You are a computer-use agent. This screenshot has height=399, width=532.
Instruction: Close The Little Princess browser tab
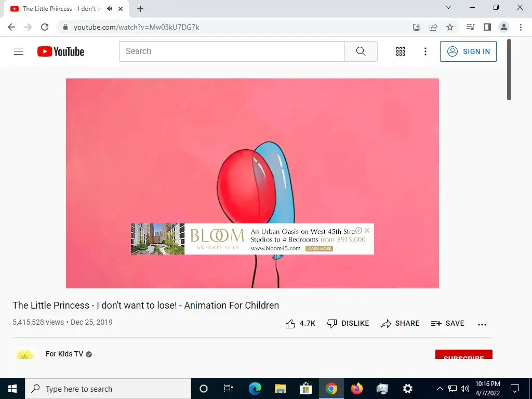(121, 9)
